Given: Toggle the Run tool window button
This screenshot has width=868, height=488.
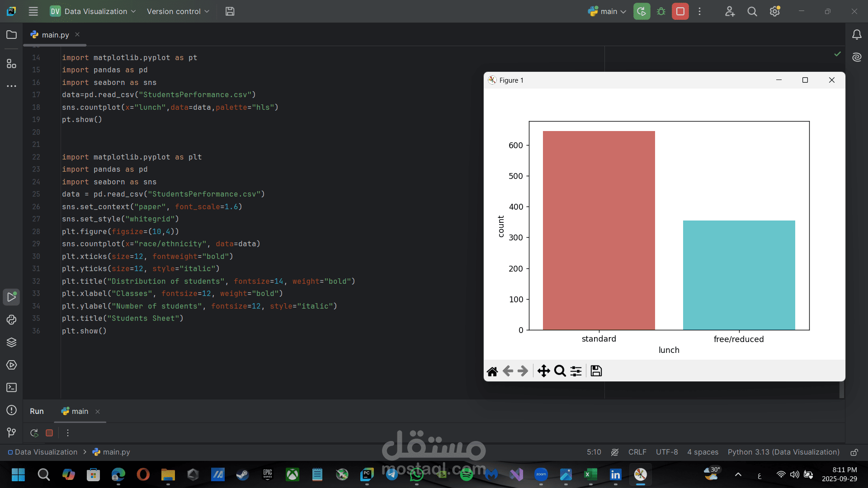Looking at the screenshot, I should pyautogui.click(x=11, y=297).
